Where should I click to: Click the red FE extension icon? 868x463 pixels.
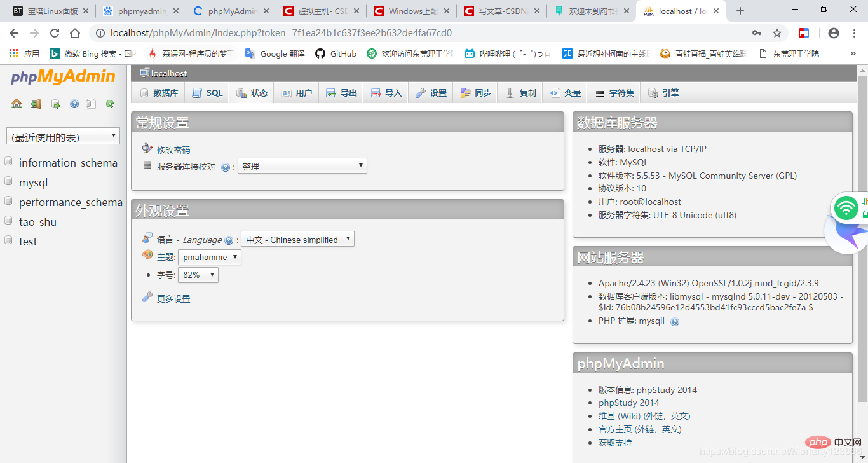coord(804,33)
